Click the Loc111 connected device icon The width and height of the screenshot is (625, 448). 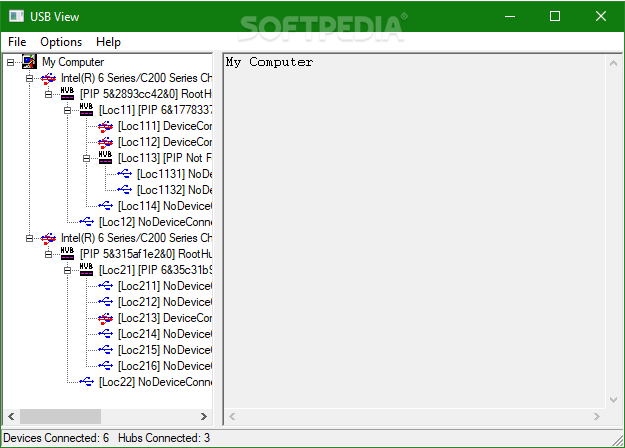[105, 126]
